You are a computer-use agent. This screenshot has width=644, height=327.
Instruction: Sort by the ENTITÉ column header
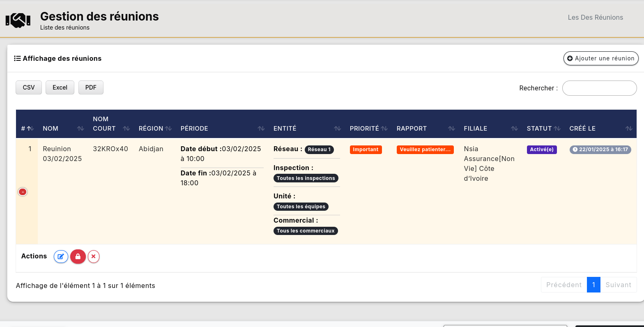coord(285,129)
